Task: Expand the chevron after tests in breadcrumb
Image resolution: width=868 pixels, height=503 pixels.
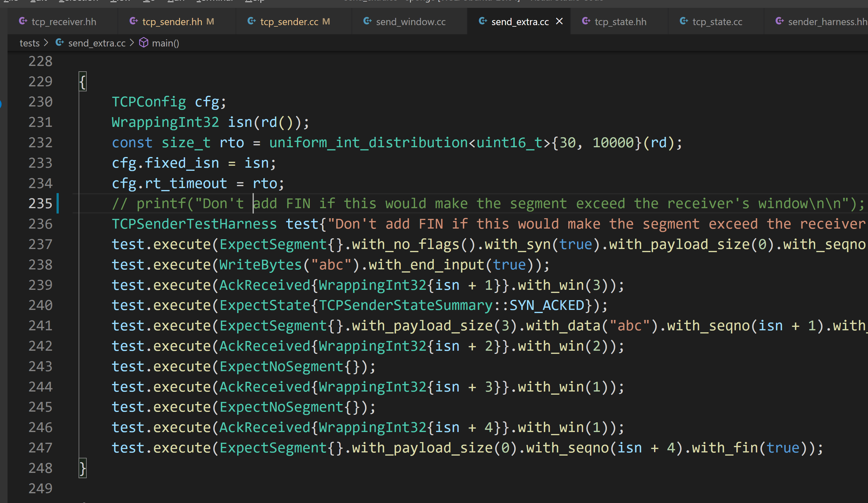Action: coord(46,43)
